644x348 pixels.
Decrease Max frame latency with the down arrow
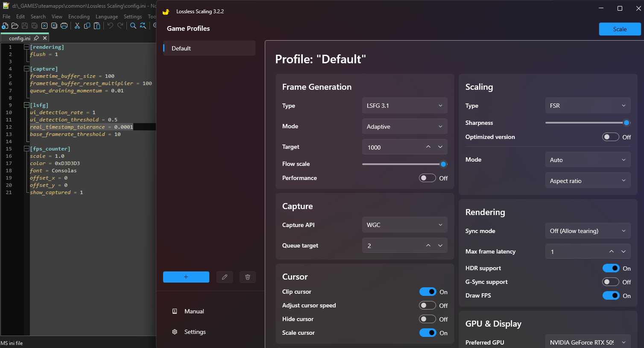point(624,251)
